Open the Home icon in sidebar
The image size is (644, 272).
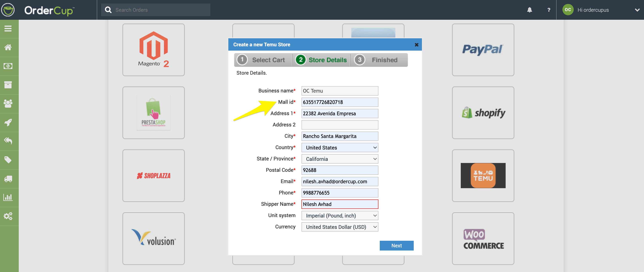tap(8, 47)
